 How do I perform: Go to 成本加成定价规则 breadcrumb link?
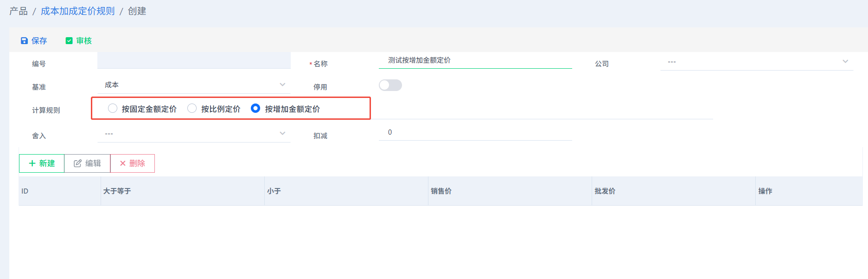[78, 11]
